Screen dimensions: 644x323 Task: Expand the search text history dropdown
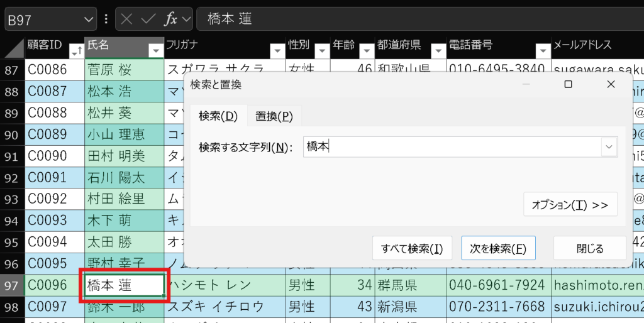click(609, 147)
